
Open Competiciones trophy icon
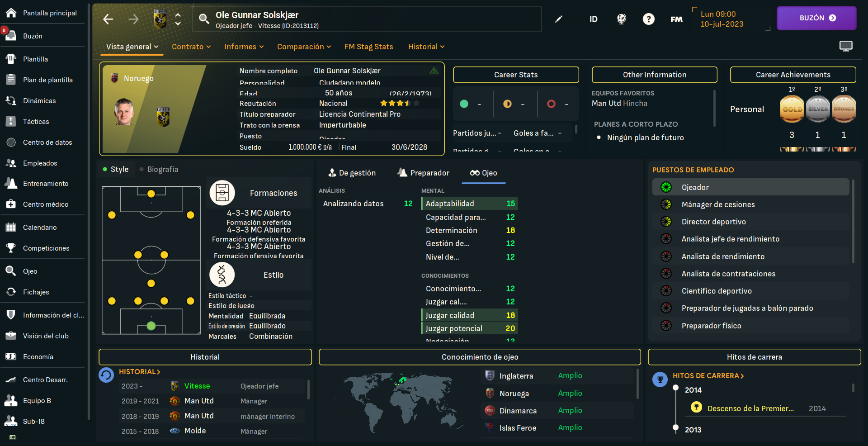pos(11,248)
